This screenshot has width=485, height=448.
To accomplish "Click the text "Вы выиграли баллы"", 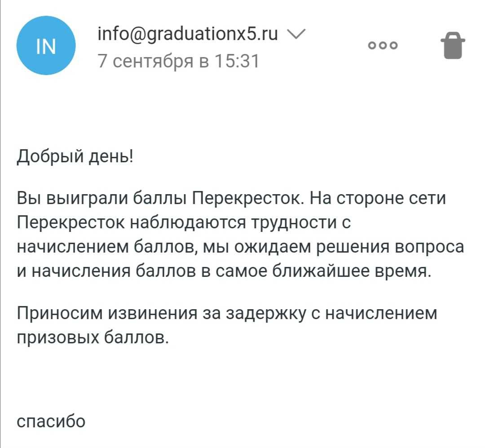I will [102, 198].
